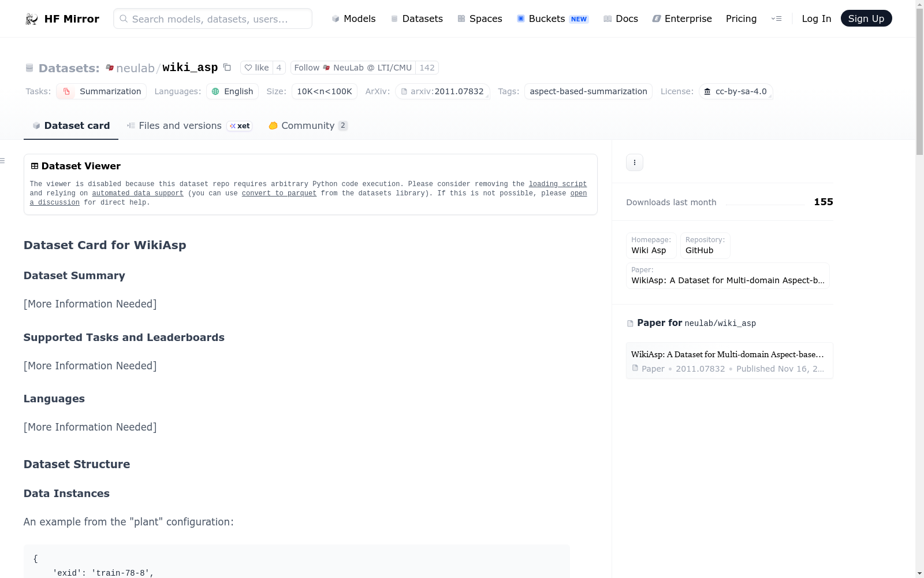Open the arxiv:2011.07832 tag

(x=442, y=91)
